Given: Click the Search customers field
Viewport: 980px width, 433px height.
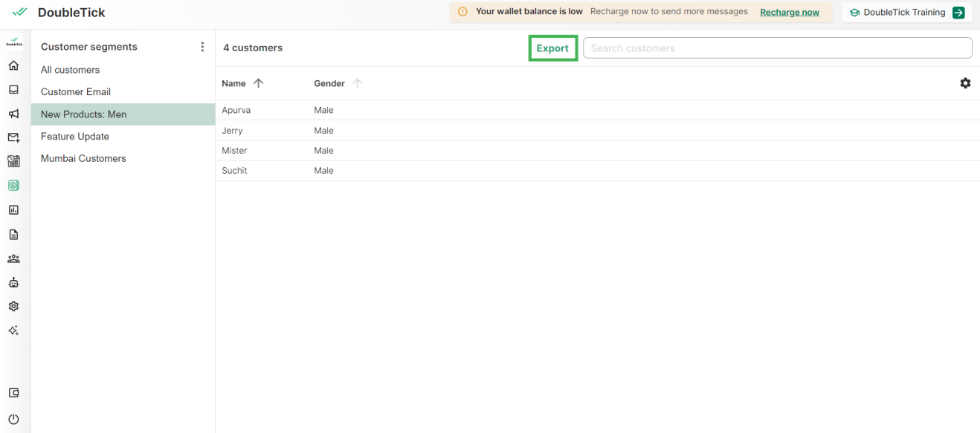Looking at the screenshot, I should pos(777,48).
